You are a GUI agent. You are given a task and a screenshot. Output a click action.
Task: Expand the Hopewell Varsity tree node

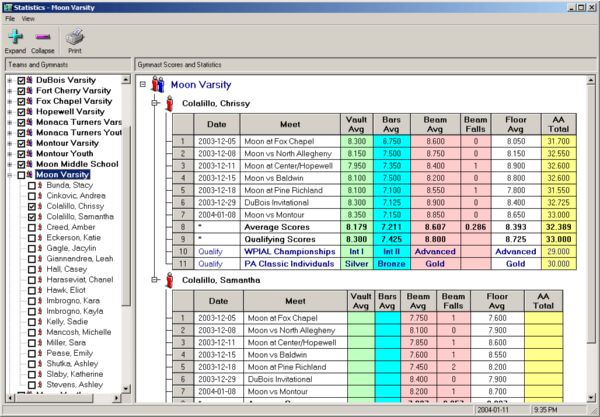(x=10, y=112)
